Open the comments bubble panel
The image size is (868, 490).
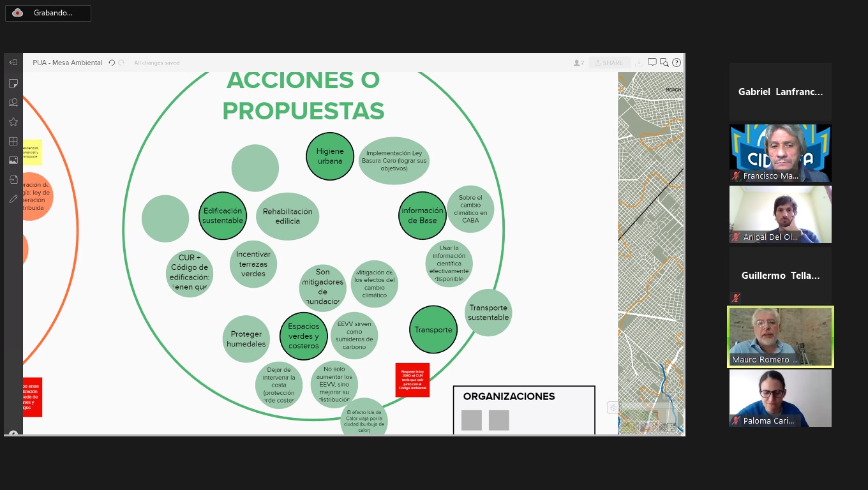click(652, 62)
